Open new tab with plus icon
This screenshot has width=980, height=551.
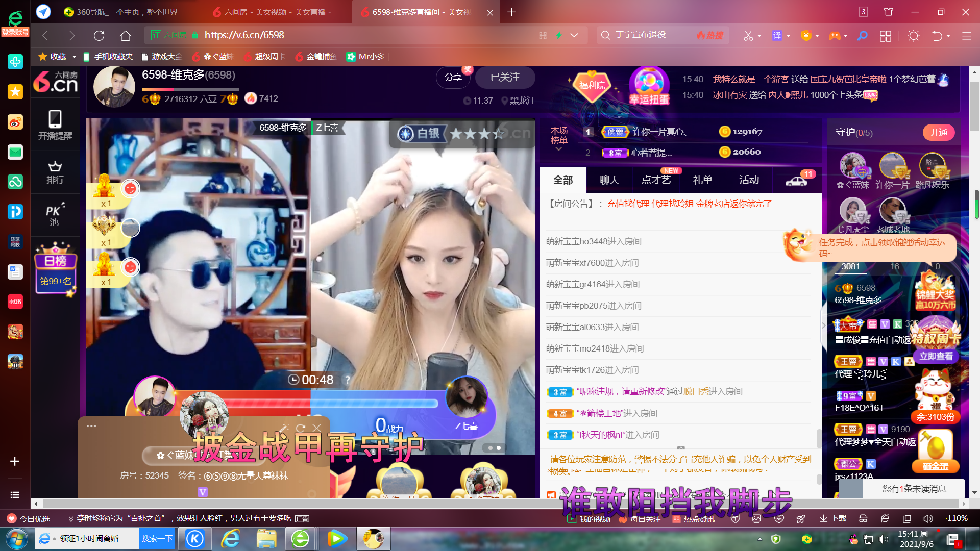[x=511, y=12]
